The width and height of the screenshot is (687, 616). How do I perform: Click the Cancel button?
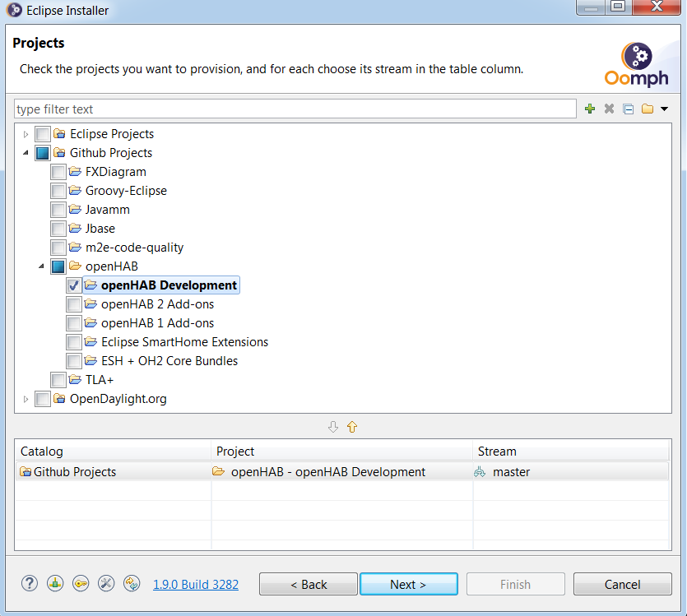click(622, 584)
